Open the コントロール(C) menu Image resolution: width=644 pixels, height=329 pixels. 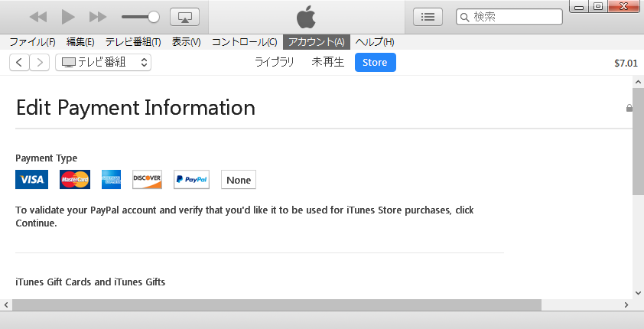point(245,42)
